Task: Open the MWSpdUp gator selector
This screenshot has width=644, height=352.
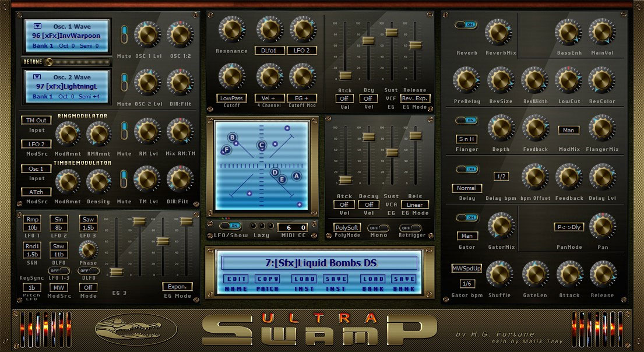Action: [467, 269]
